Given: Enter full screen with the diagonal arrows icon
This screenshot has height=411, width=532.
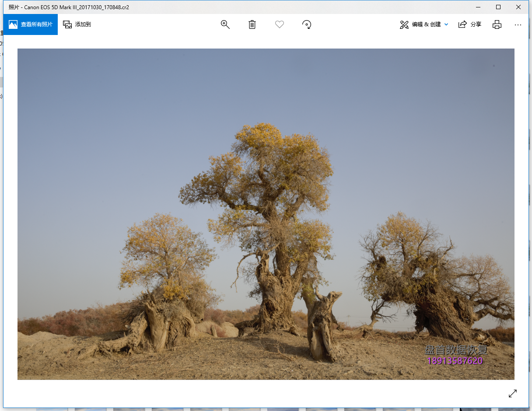Looking at the screenshot, I should click(513, 394).
